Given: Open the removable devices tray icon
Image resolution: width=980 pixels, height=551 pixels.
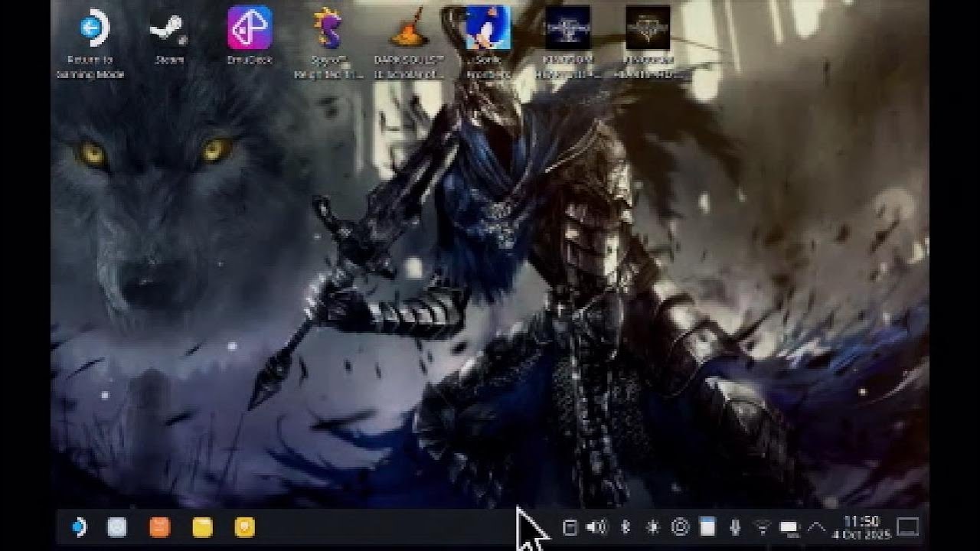Looking at the screenshot, I should click(569, 527).
